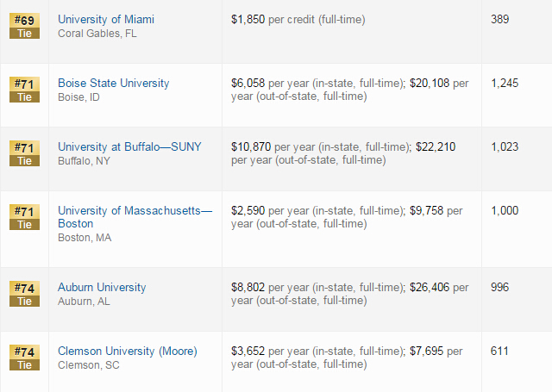Open the Clemson University (Moore) link
The height and width of the screenshot is (392, 552).
pyautogui.click(x=128, y=351)
